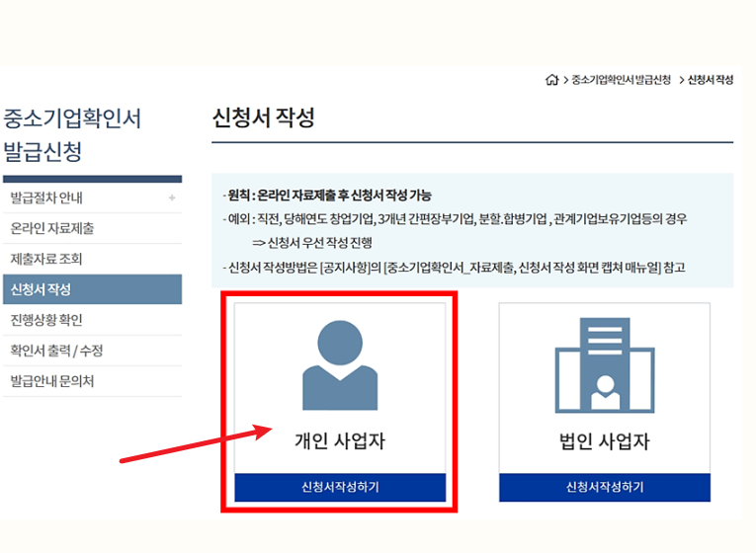
Task: Click the notice line starting with 예외
Action: (x=455, y=219)
